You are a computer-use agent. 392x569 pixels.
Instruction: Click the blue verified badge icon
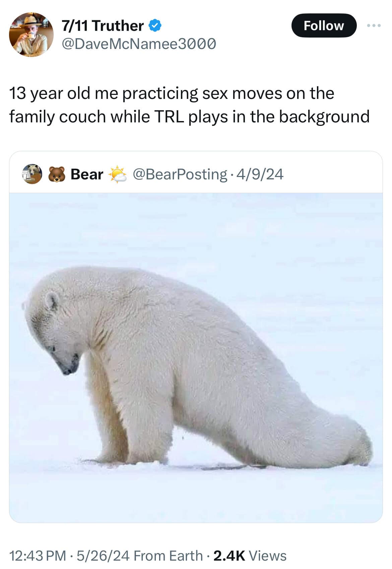(155, 26)
